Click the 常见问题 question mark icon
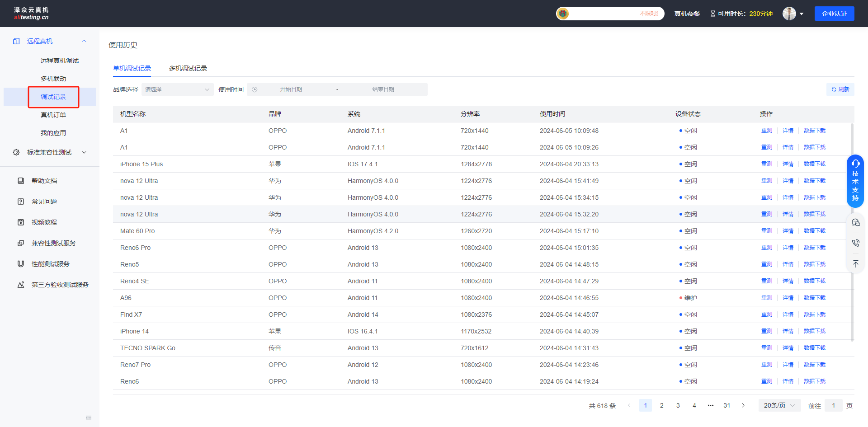 pyautogui.click(x=21, y=202)
